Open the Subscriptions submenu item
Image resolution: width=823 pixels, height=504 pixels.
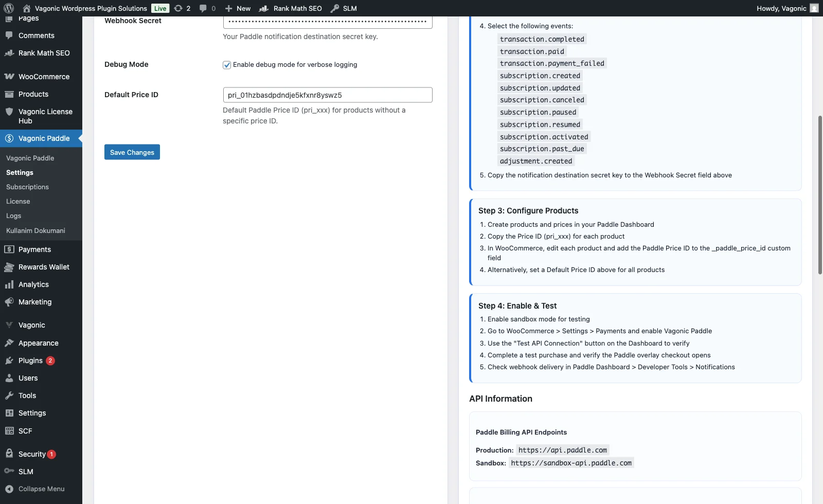pyautogui.click(x=27, y=187)
